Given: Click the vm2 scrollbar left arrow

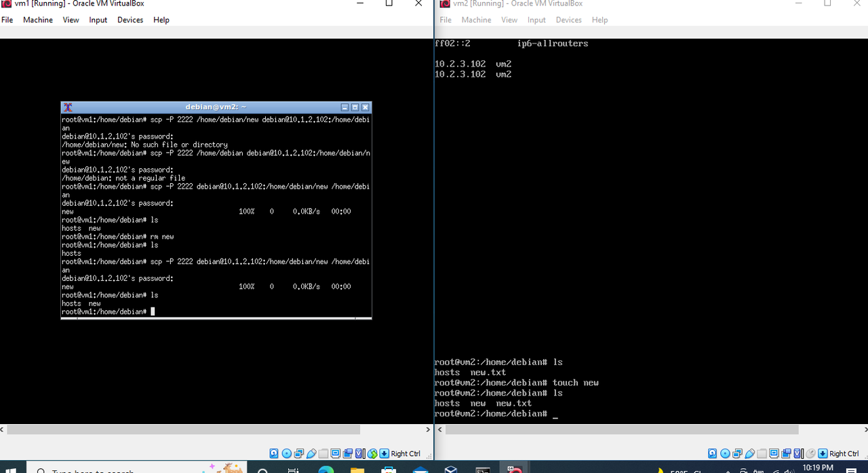Looking at the screenshot, I should [x=441, y=430].
